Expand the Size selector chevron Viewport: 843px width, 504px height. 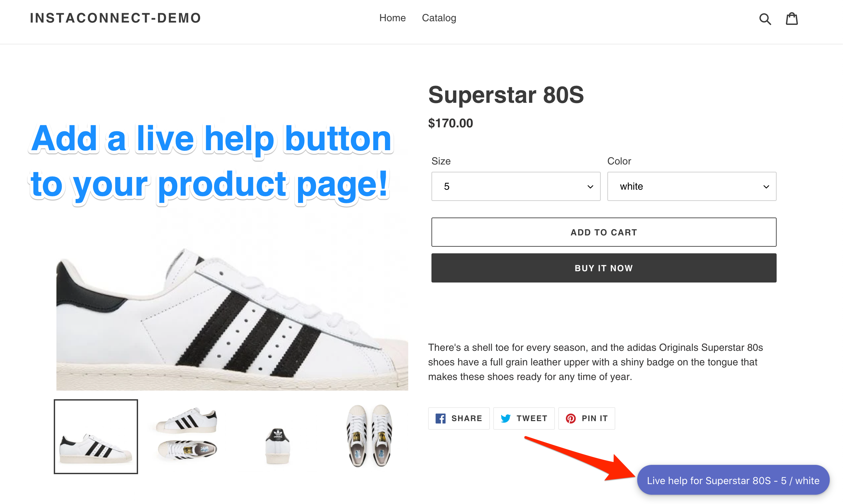click(x=590, y=186)
